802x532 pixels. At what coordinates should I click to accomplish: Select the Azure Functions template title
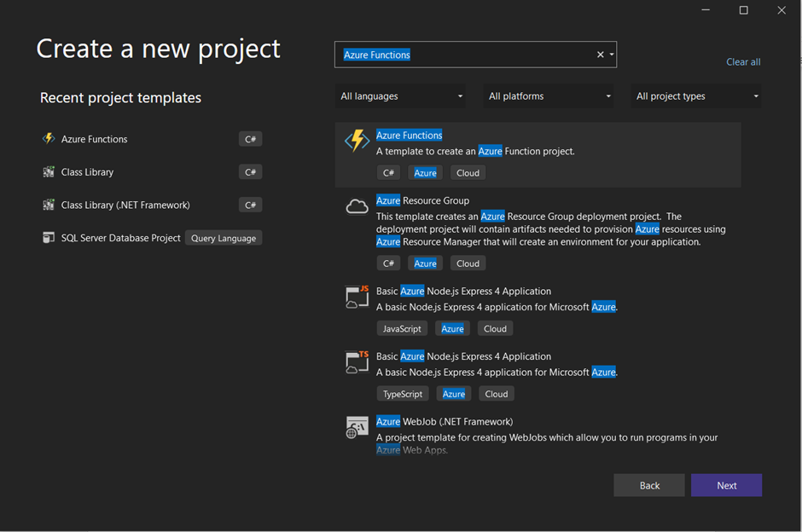pyautogui.click(x=410, y=135)
